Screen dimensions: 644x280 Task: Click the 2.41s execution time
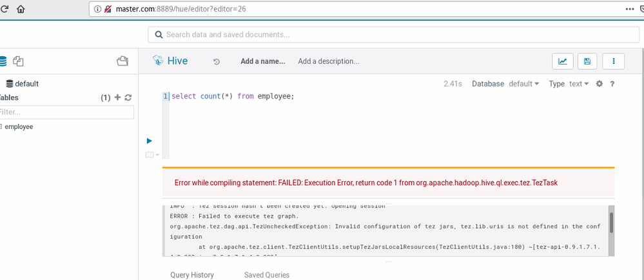453,84
